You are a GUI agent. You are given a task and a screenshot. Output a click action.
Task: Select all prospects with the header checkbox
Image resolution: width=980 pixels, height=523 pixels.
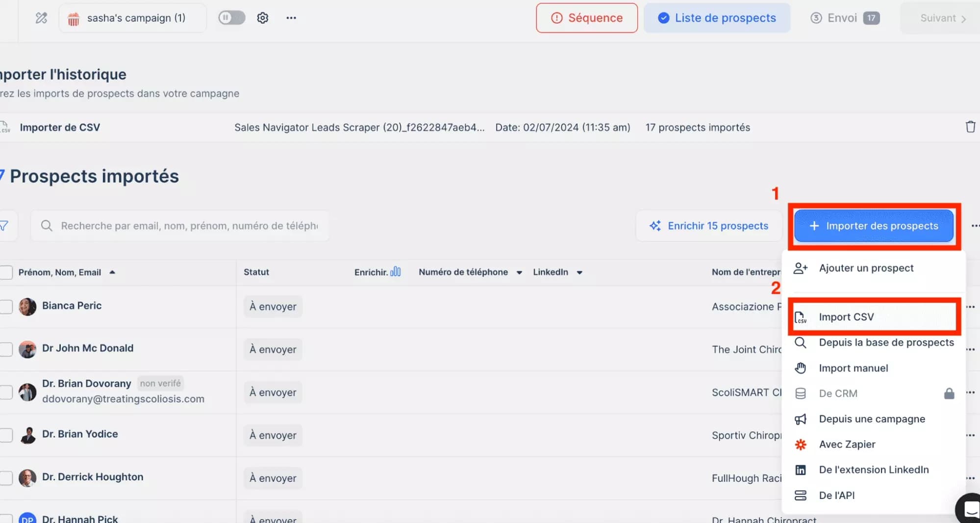point(6,272)
